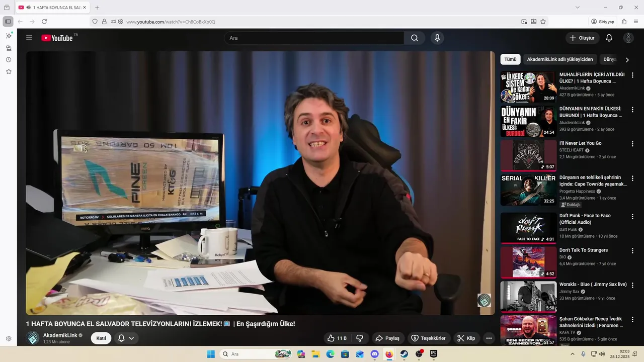Like the video with thumbs up

(x=337, y=338)
